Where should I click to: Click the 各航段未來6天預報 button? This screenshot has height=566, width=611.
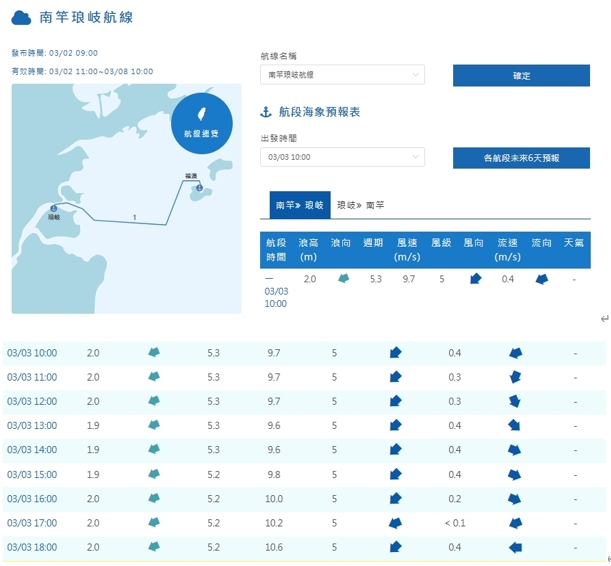coord(521,158)
